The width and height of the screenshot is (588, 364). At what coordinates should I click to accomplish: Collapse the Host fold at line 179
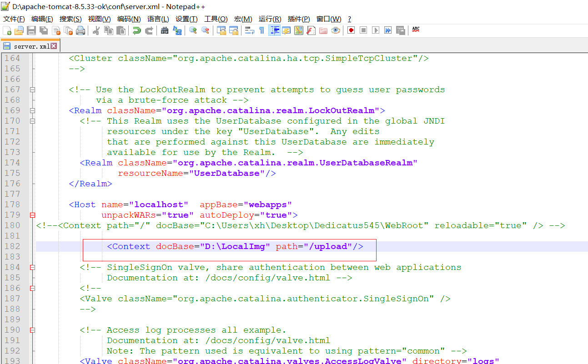pos(32,215)
